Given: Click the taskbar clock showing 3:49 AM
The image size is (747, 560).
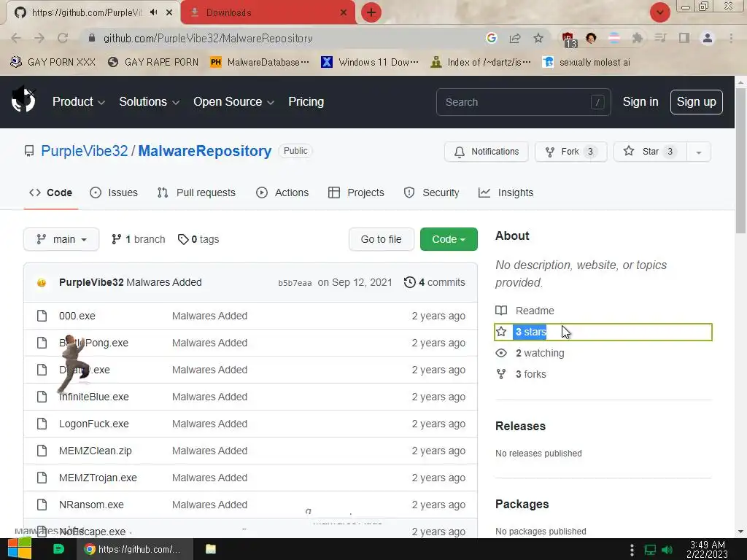Looking at the screenshot, I should click(707, 549).
